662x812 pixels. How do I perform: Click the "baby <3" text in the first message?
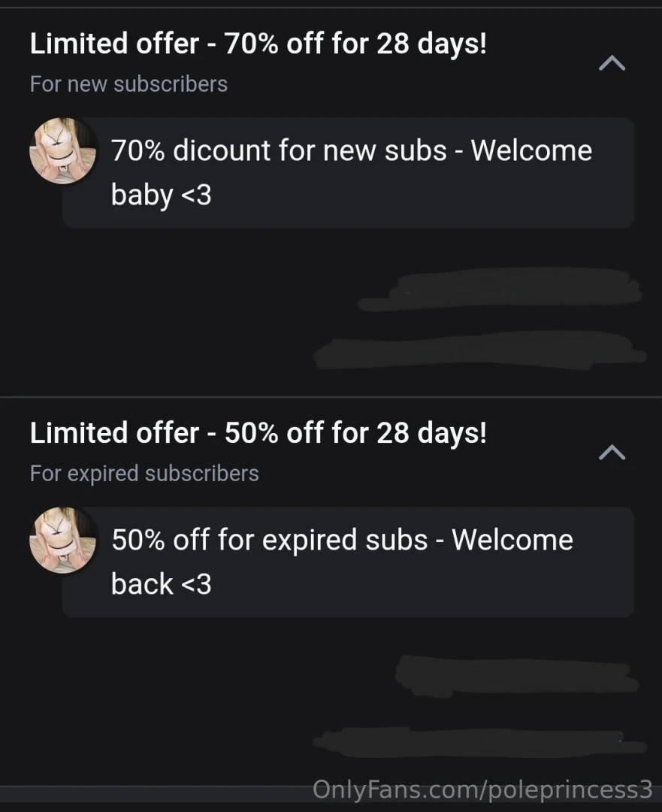point(161,195)
